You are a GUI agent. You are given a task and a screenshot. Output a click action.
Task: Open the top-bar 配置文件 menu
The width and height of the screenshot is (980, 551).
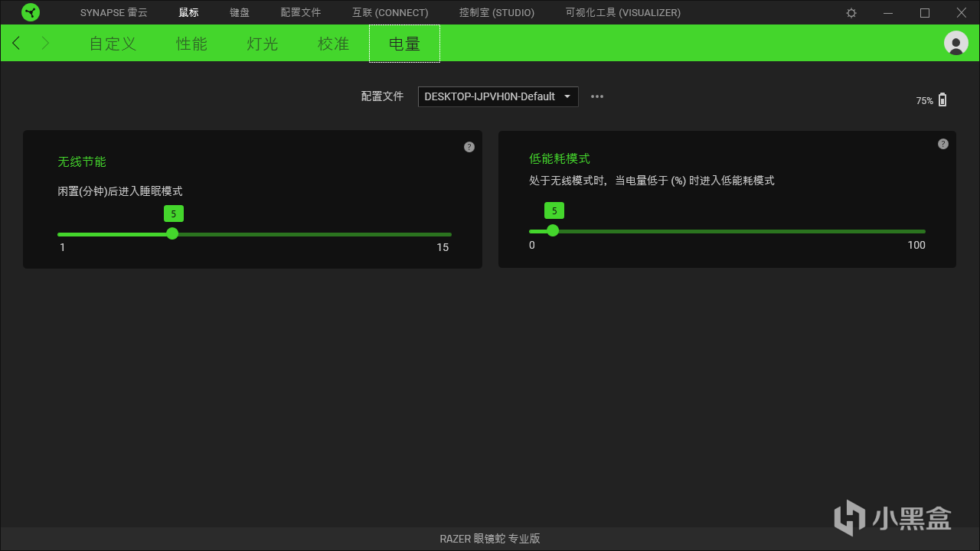click(x=301, y=13)
